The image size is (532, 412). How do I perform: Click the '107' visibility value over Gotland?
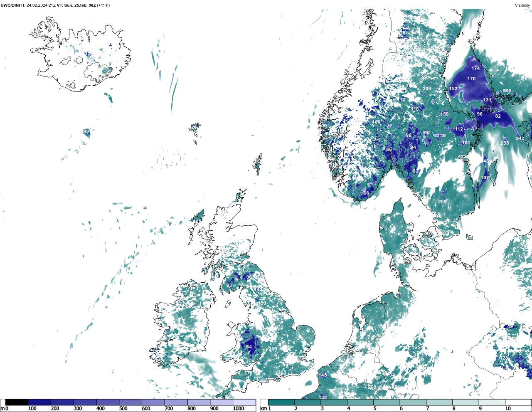tap(485, 178)
